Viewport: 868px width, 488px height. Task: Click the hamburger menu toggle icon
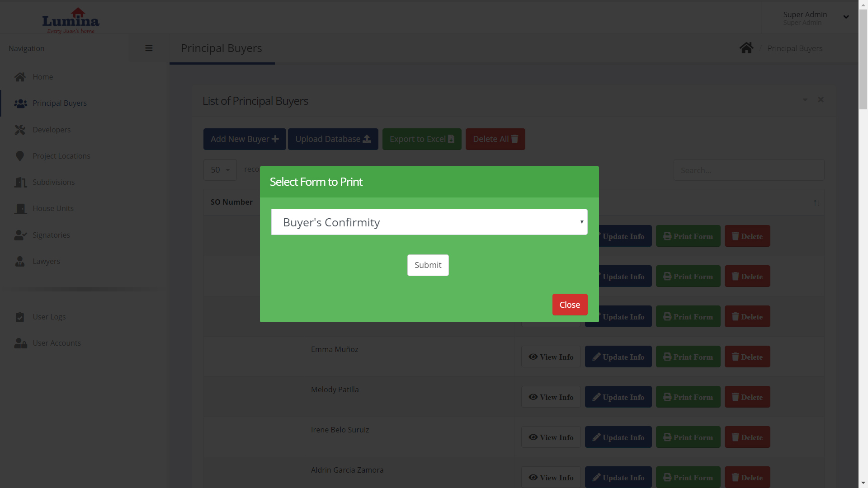(149, 48)
